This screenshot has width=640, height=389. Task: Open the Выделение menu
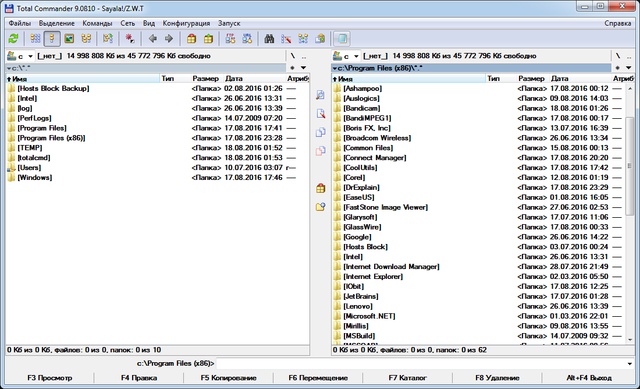(57, 23)
